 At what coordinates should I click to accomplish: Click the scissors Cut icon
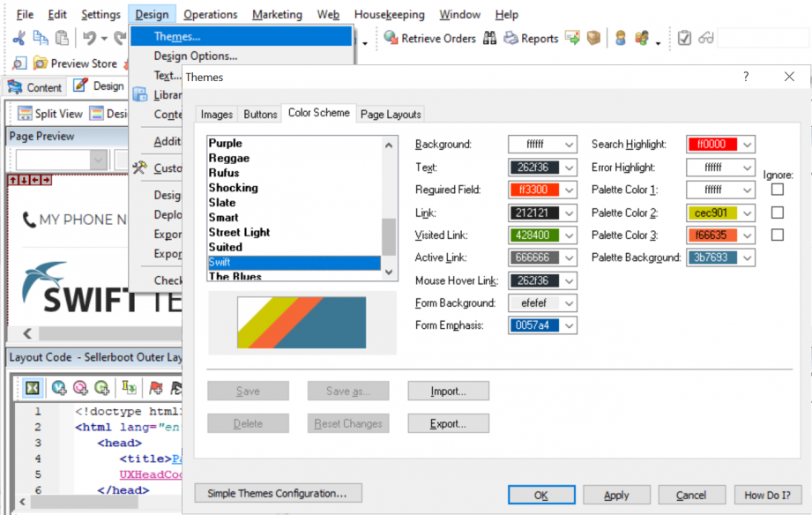(19, 38)
